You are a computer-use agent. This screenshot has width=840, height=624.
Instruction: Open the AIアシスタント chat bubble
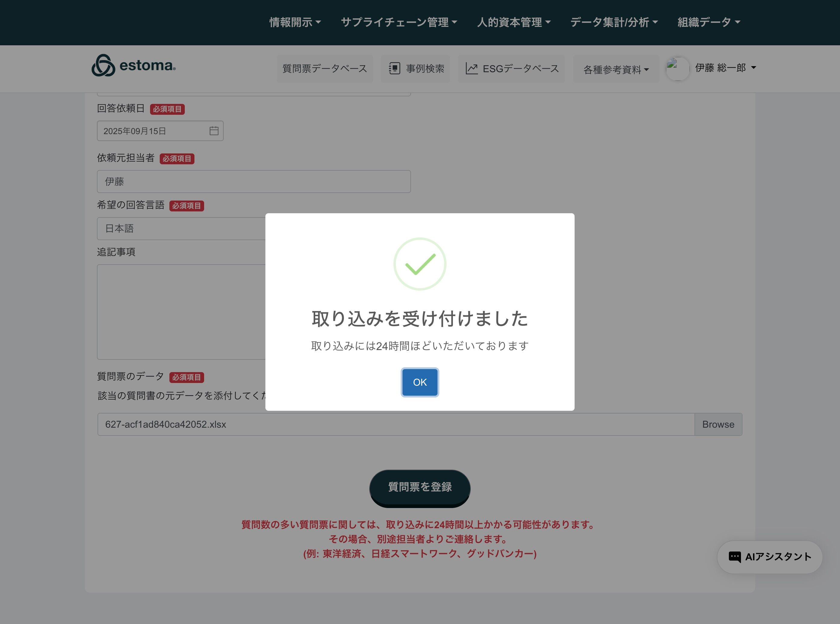769,557
